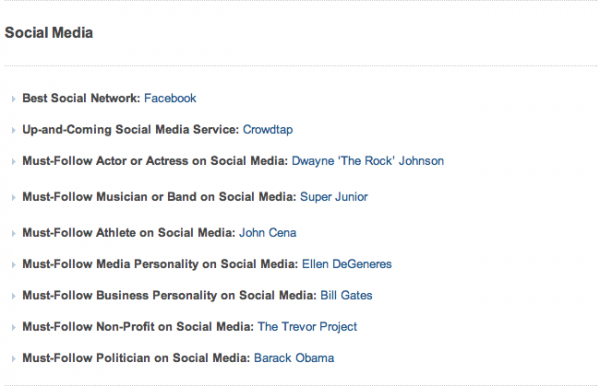The height and width of the screenshot is (386, 600).
Task: Go to the Barack Obama link
Action: [294, 358]
